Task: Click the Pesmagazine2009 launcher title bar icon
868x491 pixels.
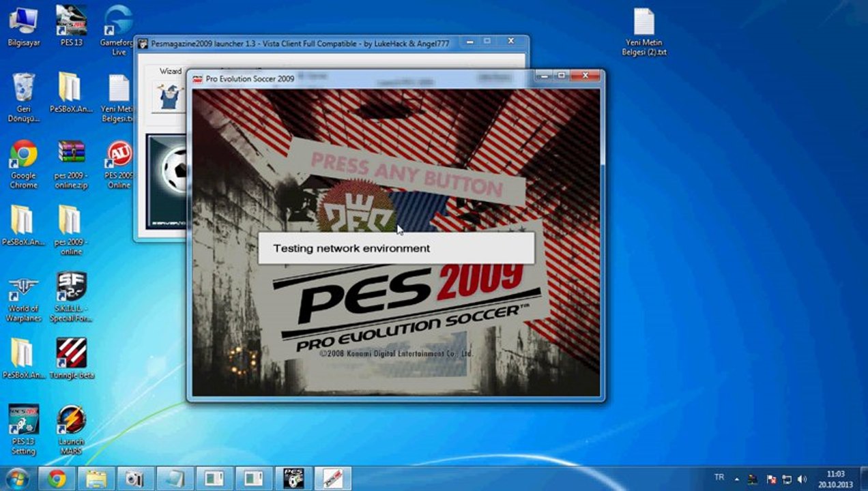Action: [143, 44]
